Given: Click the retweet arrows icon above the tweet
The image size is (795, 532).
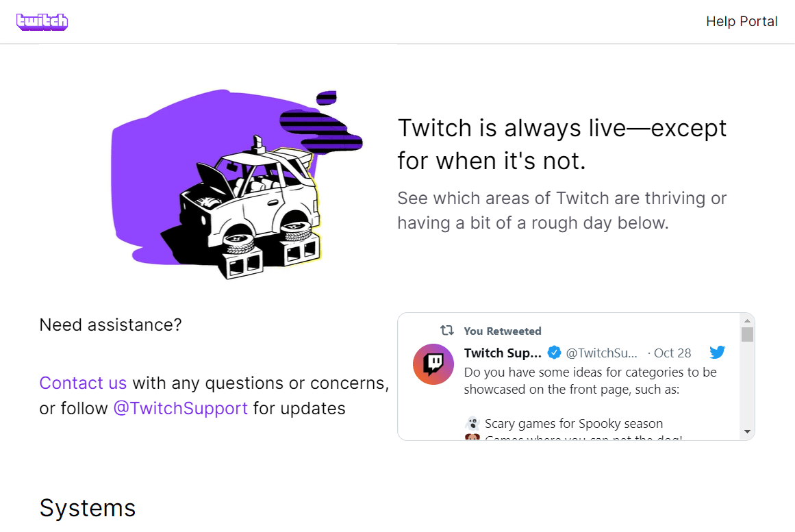Looking at the screenshot, I should [x=446, y=330].
